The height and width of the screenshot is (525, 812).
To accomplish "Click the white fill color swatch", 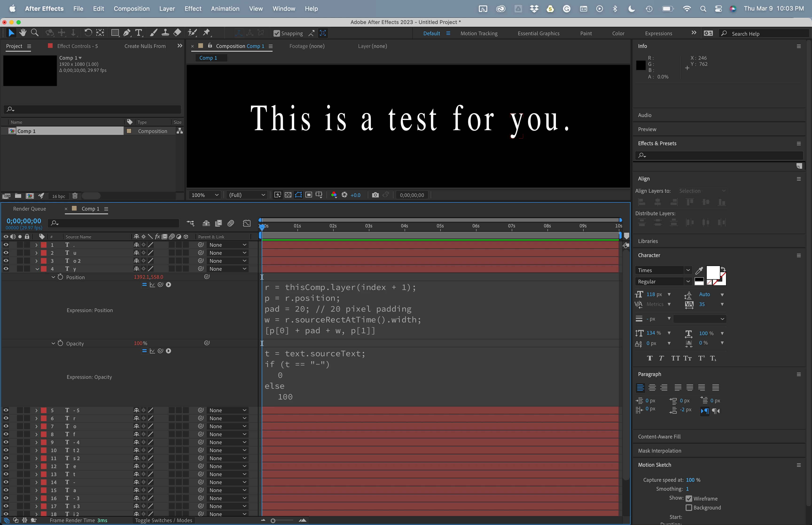I will (x=713, y=272).
